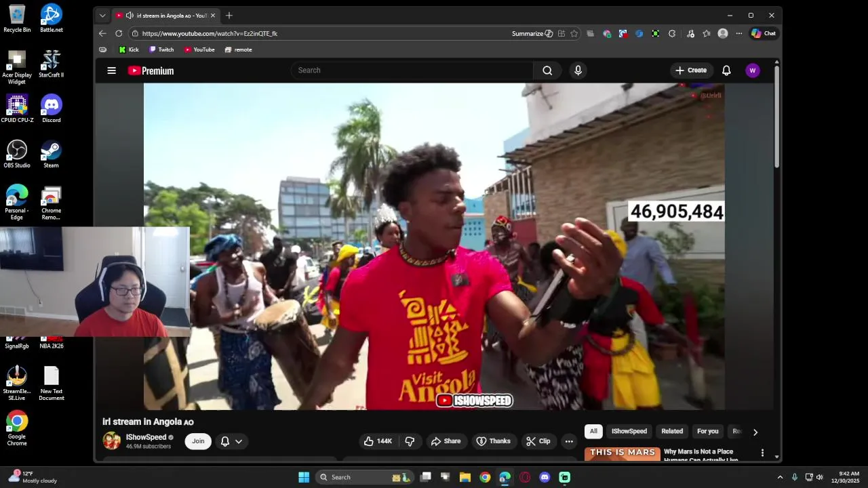Viewport: 868px width, 488px height.
Task: Open the Edge profile avatar icon
Action: pos(723,33)
